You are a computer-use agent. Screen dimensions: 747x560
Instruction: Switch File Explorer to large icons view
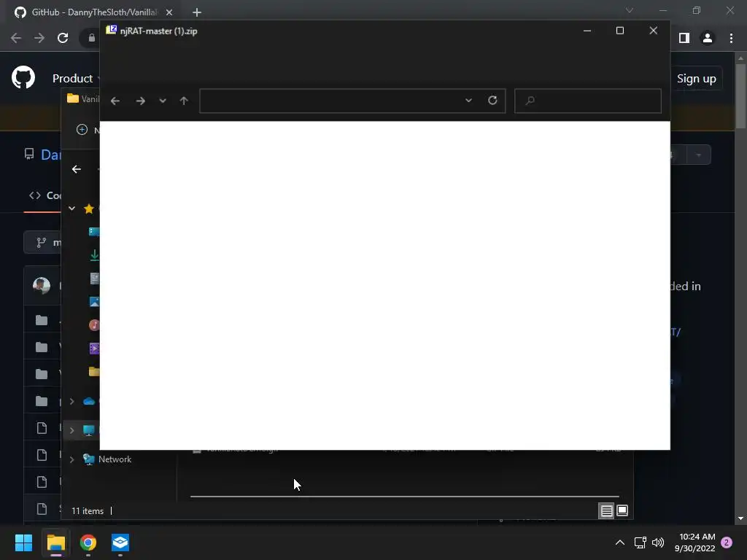(x=622, y=510)
